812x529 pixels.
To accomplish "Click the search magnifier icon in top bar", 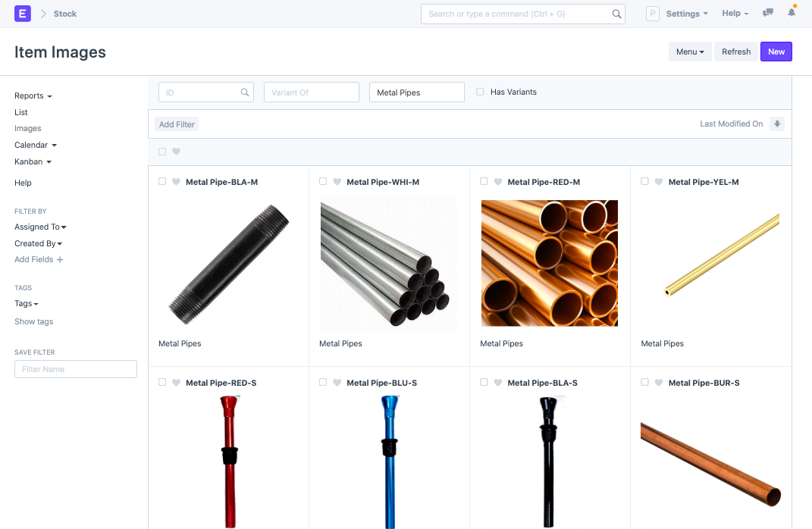I will pos(616,14).
